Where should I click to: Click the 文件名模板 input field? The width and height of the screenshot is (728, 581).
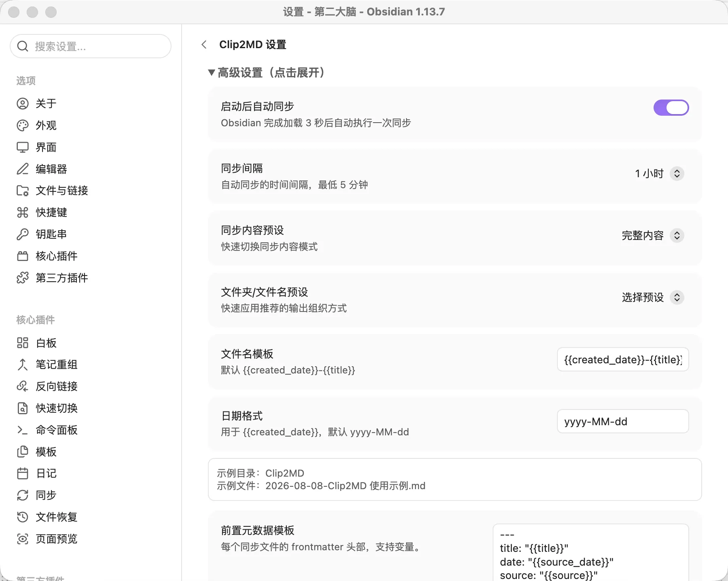click(623, 359)
